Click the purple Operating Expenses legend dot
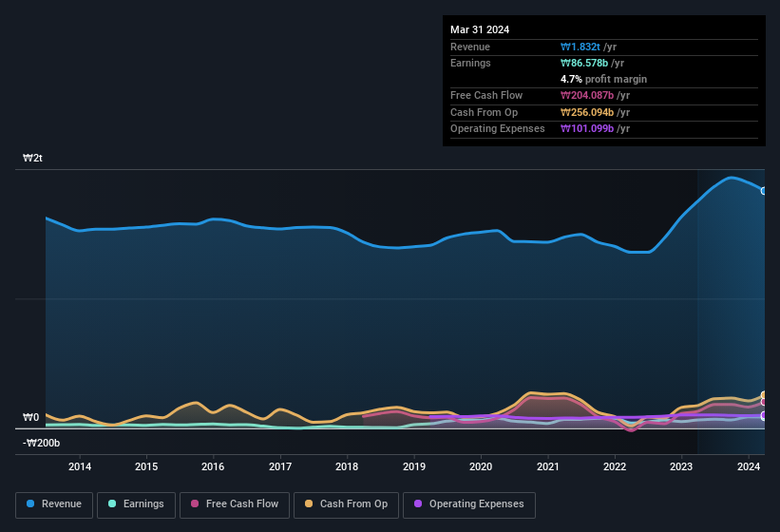The width and height of the screenshot is (780, 532). point(418,503)
